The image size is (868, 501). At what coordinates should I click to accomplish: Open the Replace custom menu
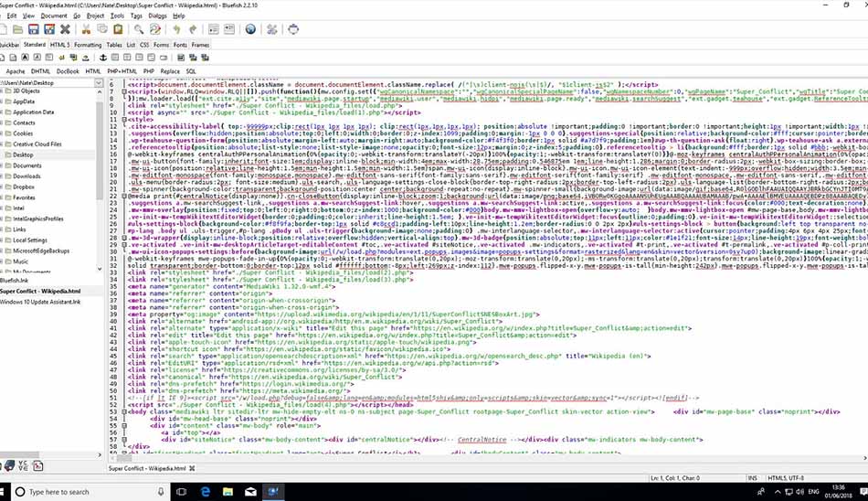[170, 71]
